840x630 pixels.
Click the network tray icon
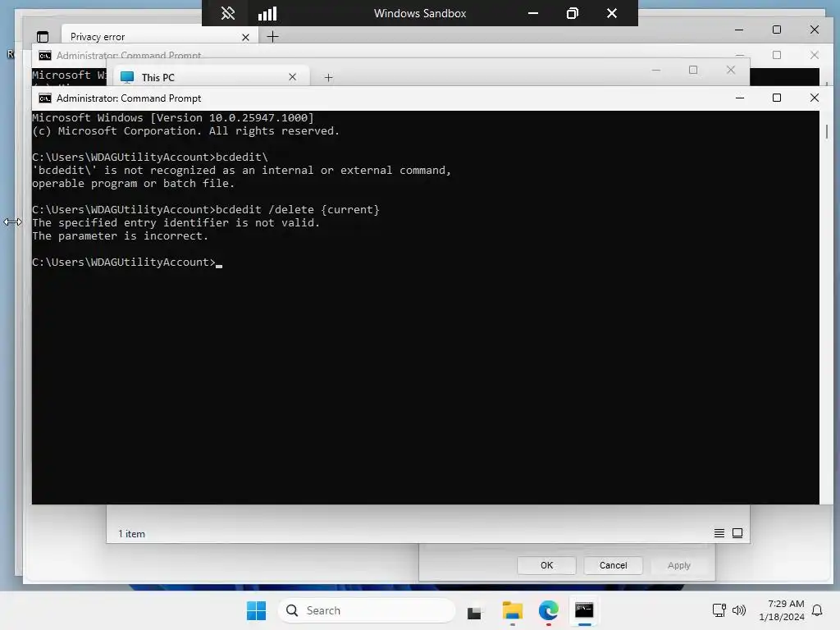719,610
